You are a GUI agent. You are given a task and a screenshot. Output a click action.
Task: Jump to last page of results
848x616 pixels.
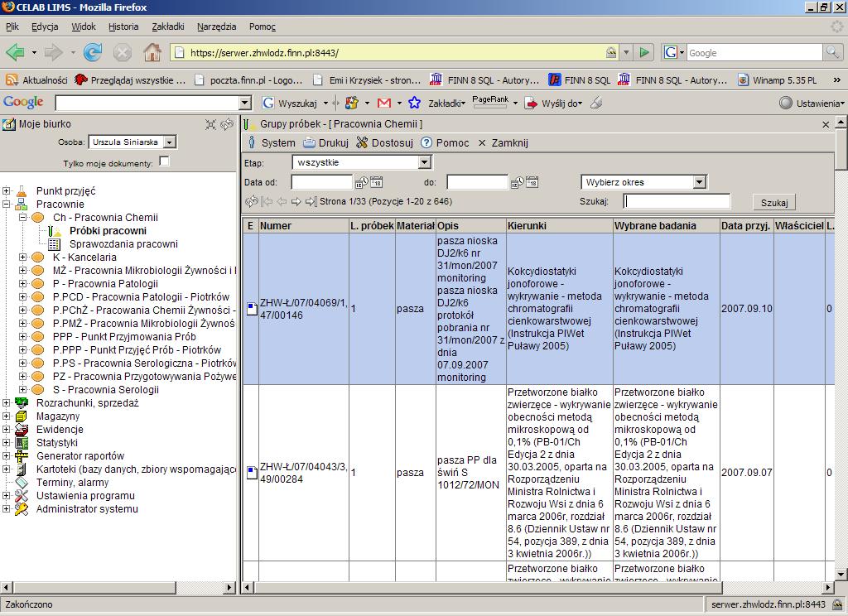(311, 202)
